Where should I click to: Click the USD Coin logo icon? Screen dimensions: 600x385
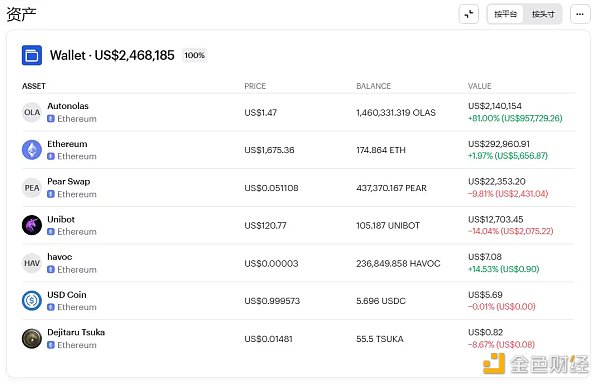(32, 301)
